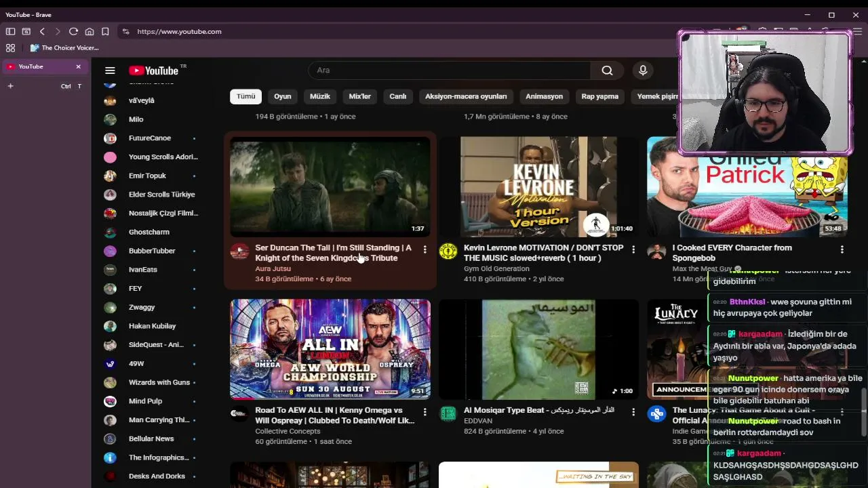
Task: Select the Canlı filter chip
Action: [x=398, y=96]
